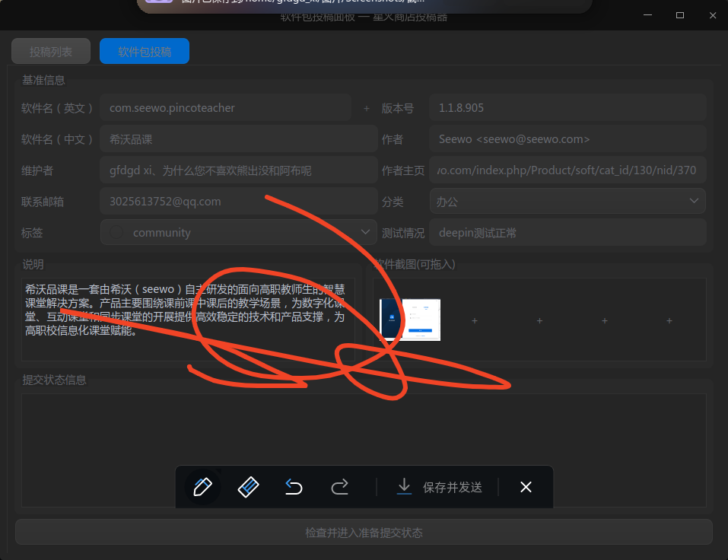Click 保存并发送 download icon

tap(405, 487)
